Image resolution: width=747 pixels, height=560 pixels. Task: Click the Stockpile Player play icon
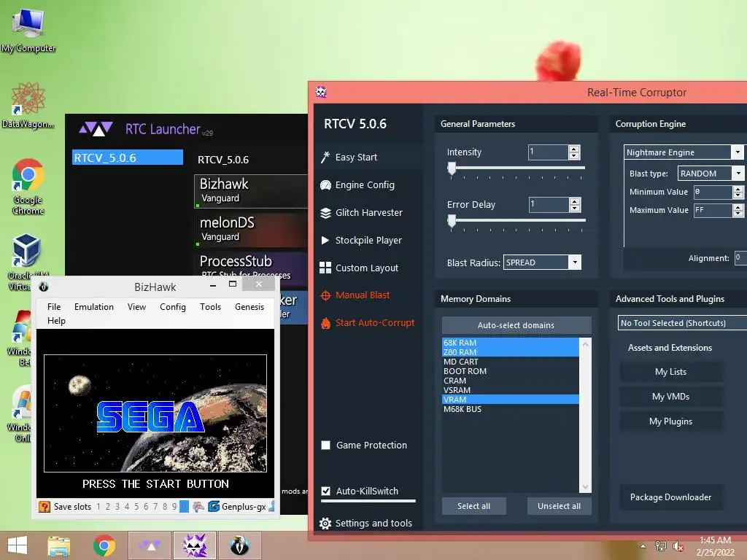(325, 241)
